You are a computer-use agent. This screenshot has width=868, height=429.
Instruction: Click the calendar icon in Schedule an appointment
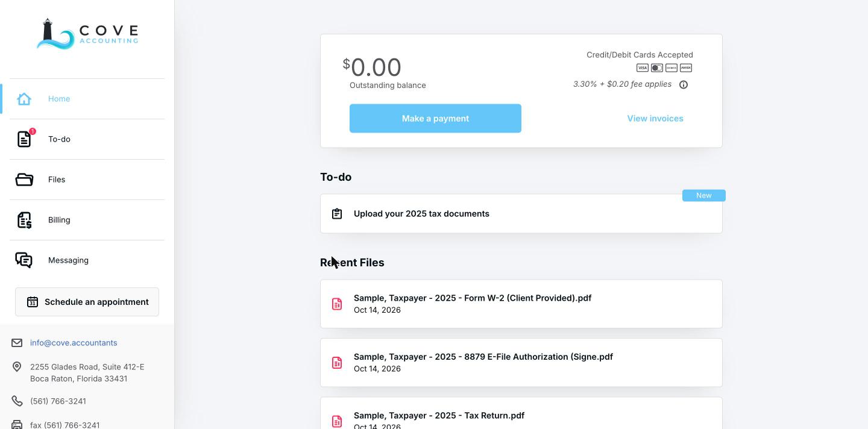[33, 302]
